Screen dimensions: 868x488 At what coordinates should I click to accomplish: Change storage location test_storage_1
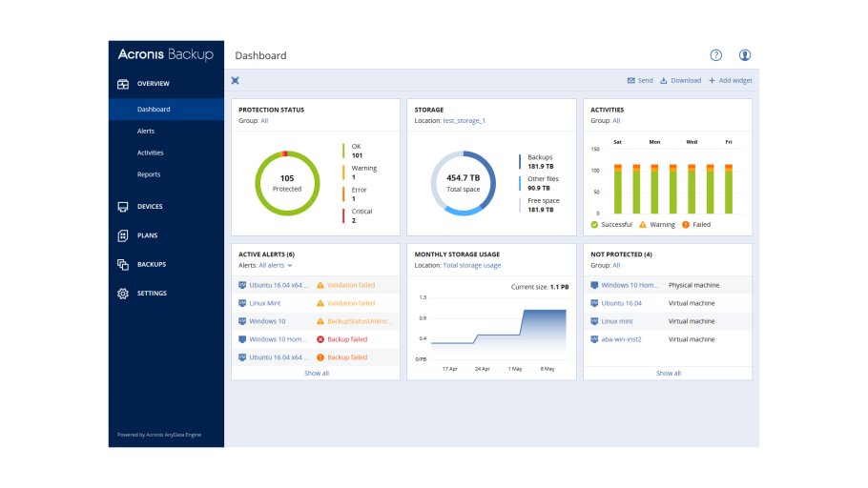click(x=465, y=121)
